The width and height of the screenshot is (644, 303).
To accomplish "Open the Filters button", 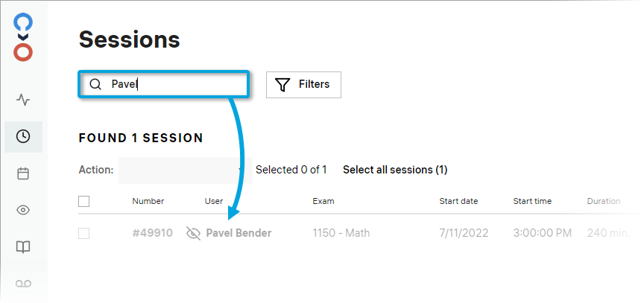I will [303, 85].
